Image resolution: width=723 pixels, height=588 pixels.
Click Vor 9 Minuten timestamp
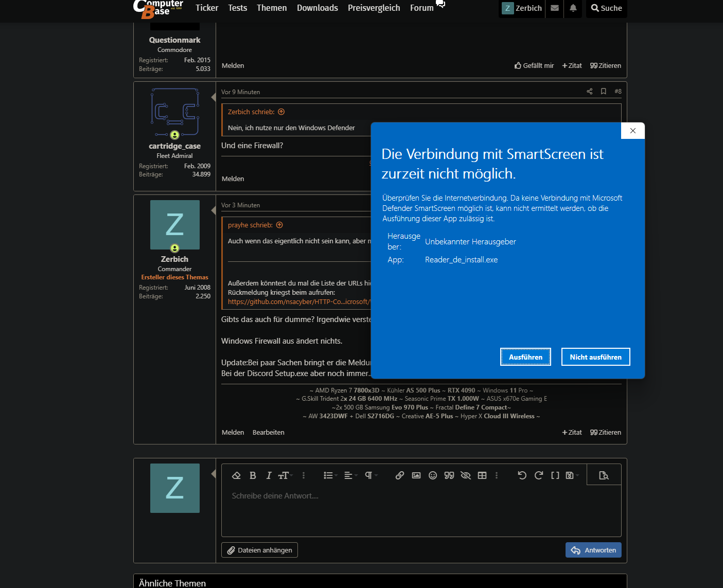tap(240, 92)
